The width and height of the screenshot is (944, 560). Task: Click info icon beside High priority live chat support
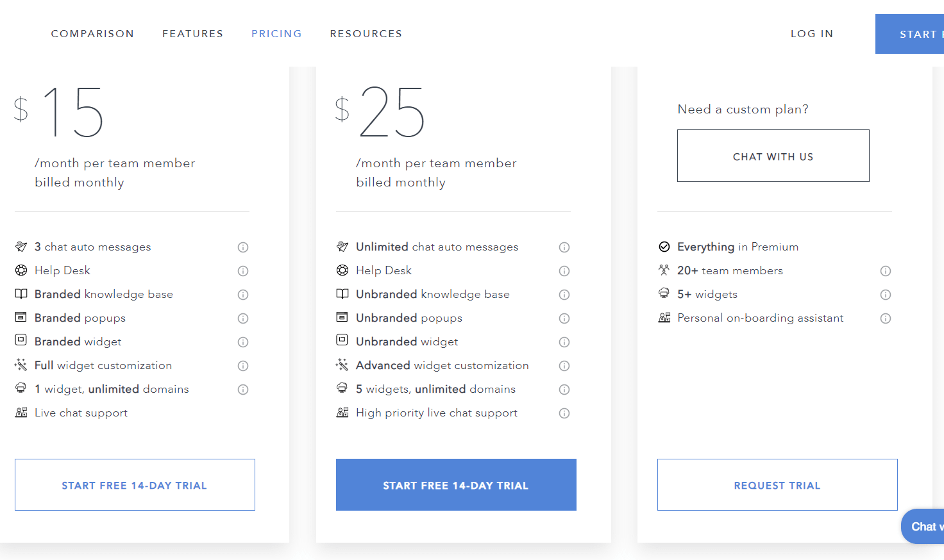pos(564,413)
